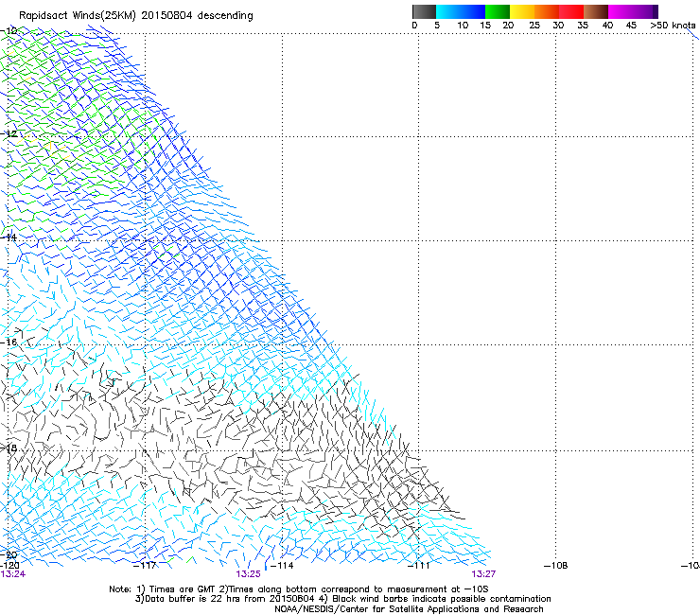This screenshot has width=700, height=615.
Task: Pick the green 15–20 knots legend swatch
Action: coord(498,11)
